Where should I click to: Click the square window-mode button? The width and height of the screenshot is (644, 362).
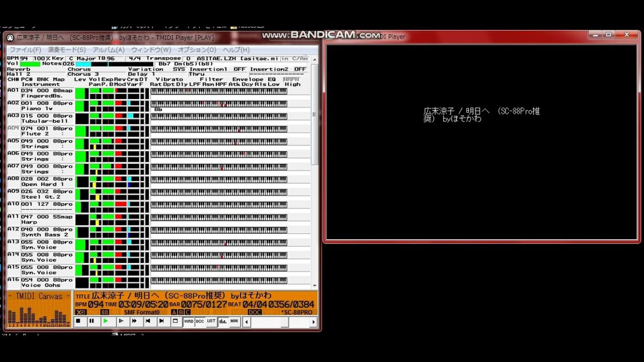pos(175,321)
